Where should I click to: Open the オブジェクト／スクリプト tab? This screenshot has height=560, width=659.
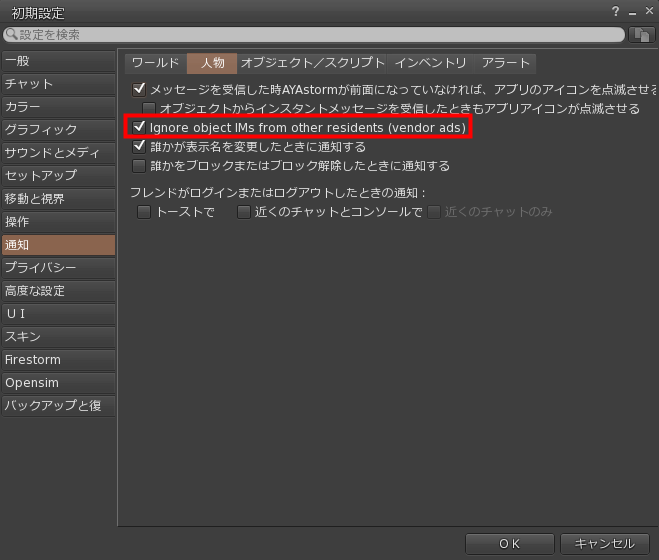tap(312, 63)
